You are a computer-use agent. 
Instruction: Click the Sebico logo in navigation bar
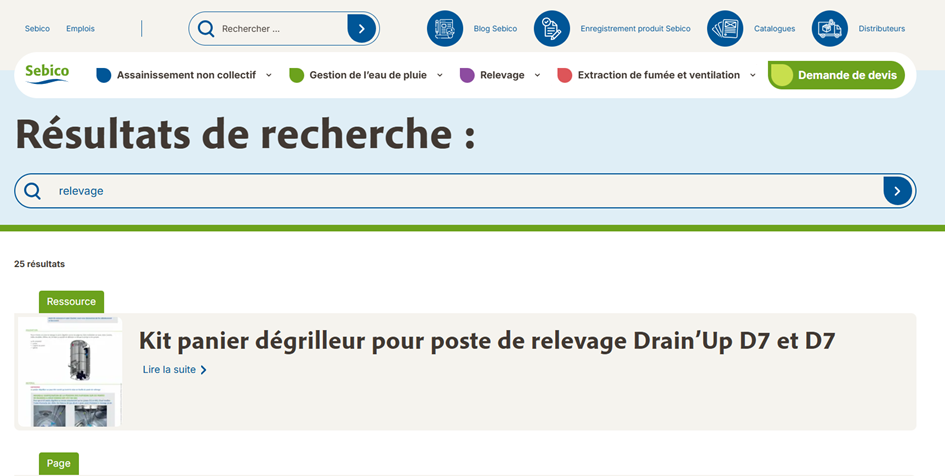pyautogui.click(x=47, y=74)
